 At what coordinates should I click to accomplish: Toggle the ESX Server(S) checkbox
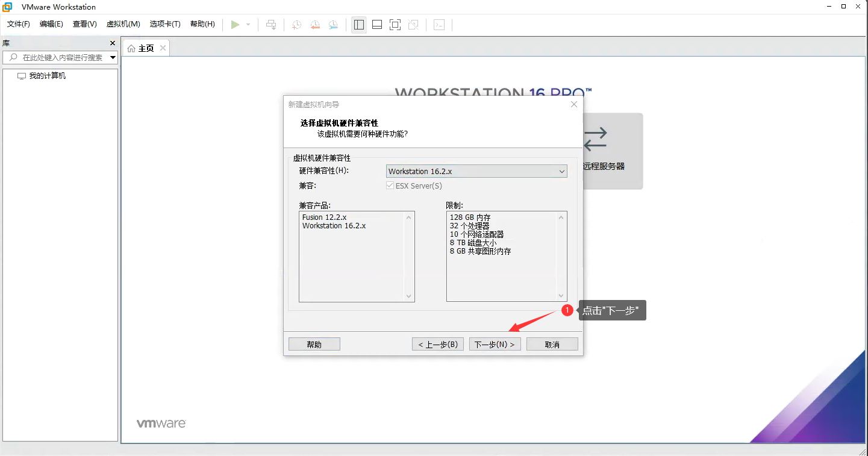pos(390,186)
